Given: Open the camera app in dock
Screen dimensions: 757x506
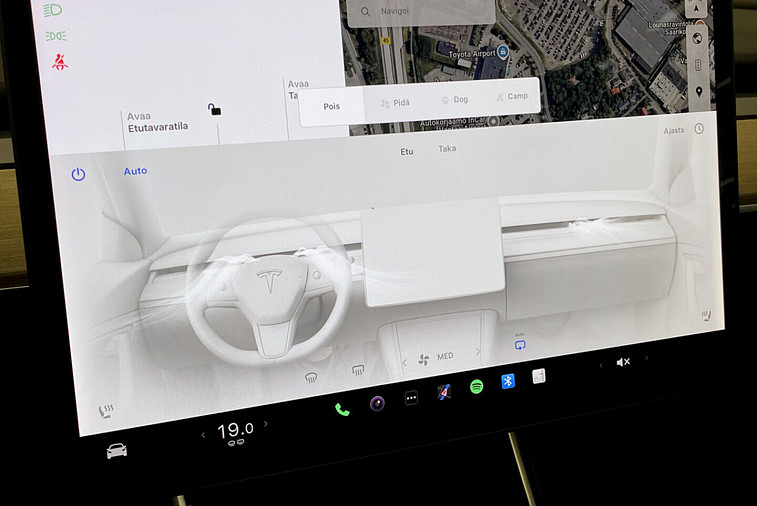Looking at the screenshot, I should 377,403.
